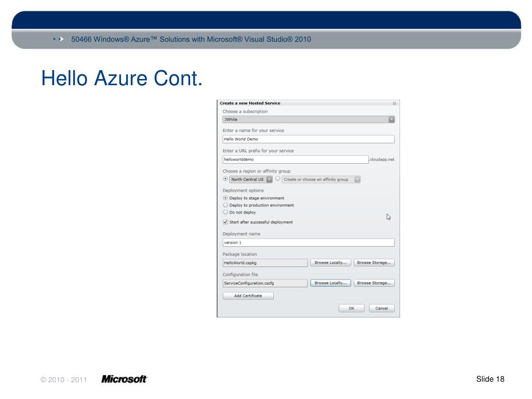Cancel the new Hosted Service dialog
The image size is (532, 399).
[382, 309]
